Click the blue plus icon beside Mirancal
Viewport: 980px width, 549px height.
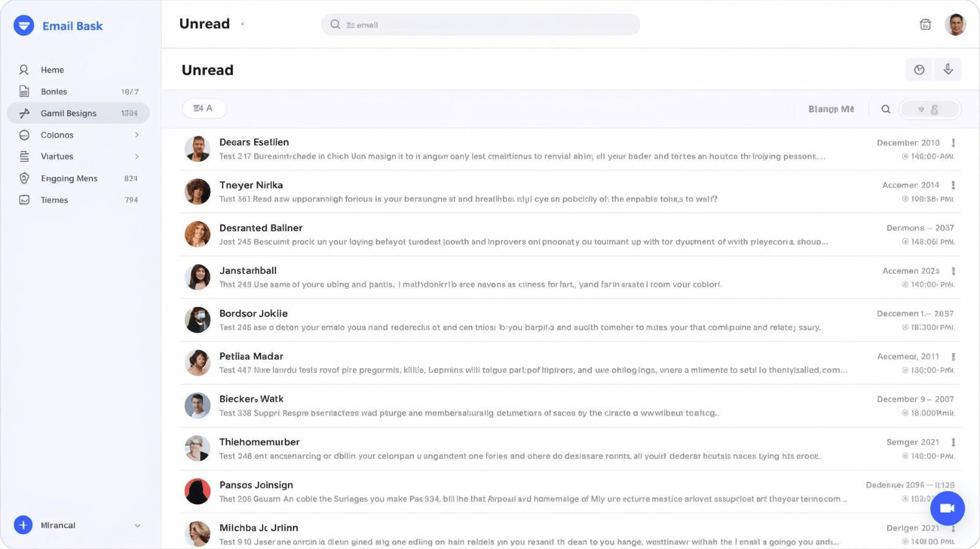(23, 525)
